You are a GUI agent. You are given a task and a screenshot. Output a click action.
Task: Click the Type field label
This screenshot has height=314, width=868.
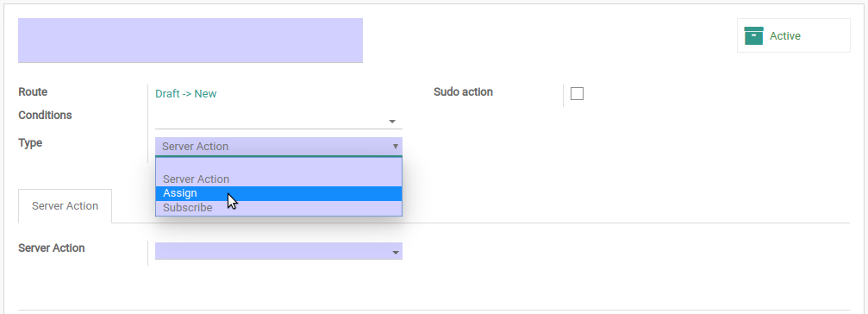click(x=30, y=143)
